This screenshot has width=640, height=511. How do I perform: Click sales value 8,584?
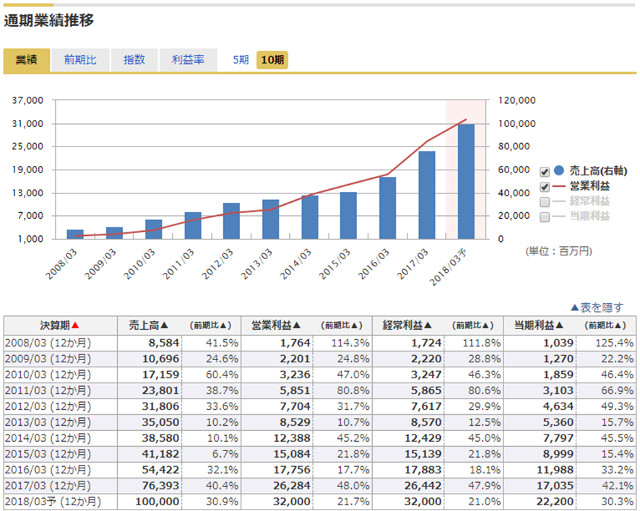(164, 343)
